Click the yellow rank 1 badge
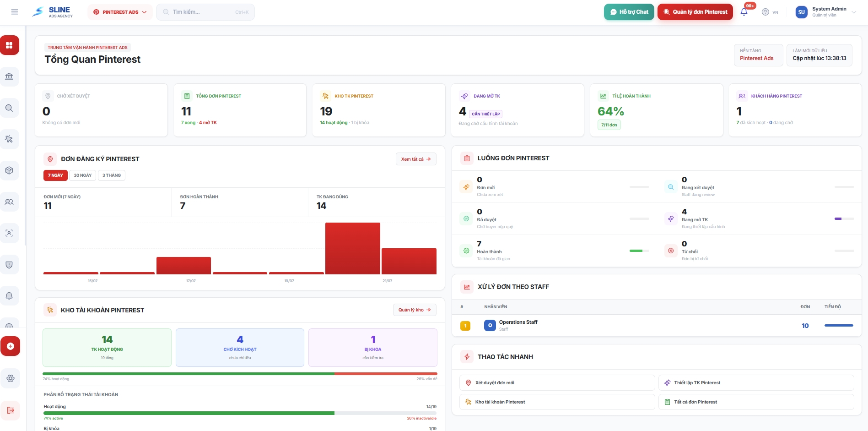 (465, 326)
